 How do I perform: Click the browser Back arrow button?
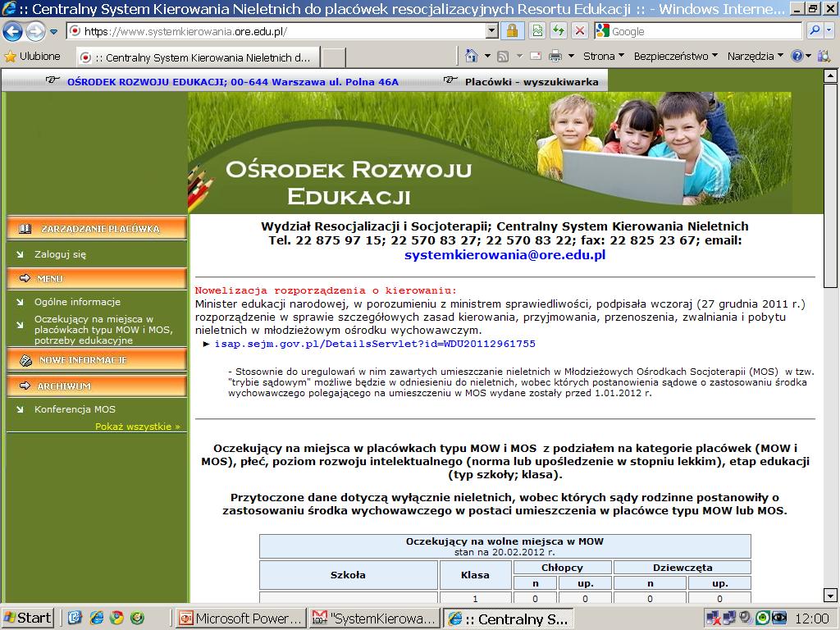(13, 31)
